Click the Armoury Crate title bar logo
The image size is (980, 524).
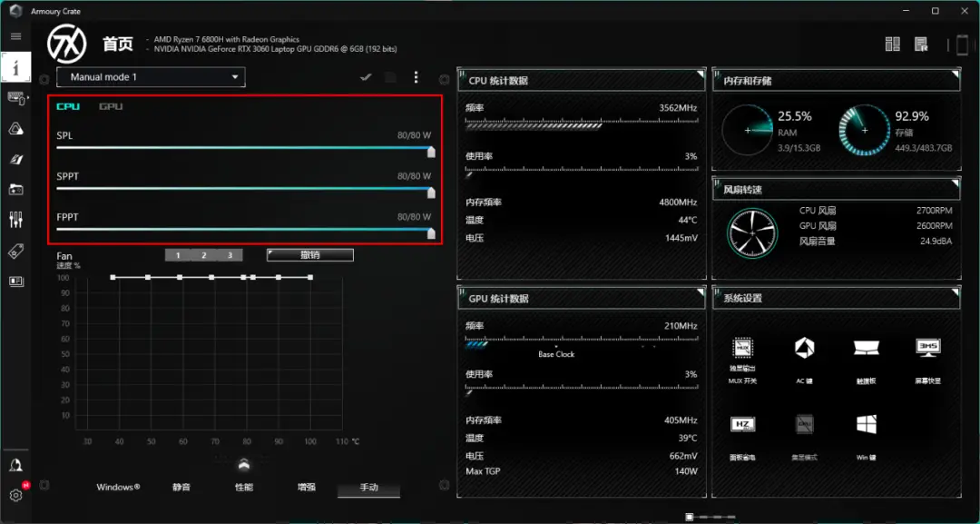(x=15, y=11)
